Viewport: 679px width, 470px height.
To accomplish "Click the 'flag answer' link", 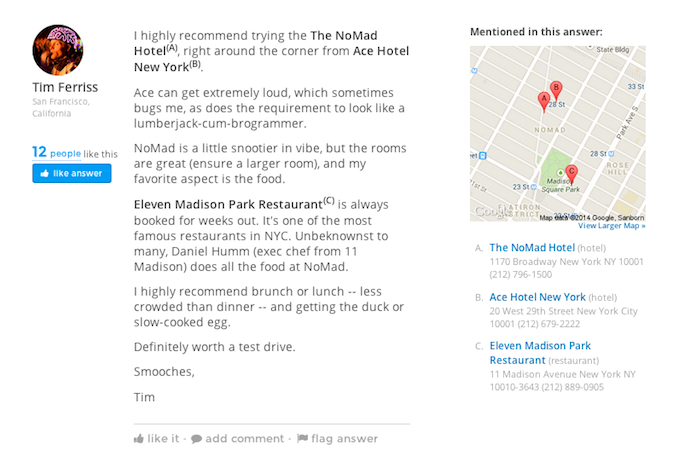I will coord(344,439).
